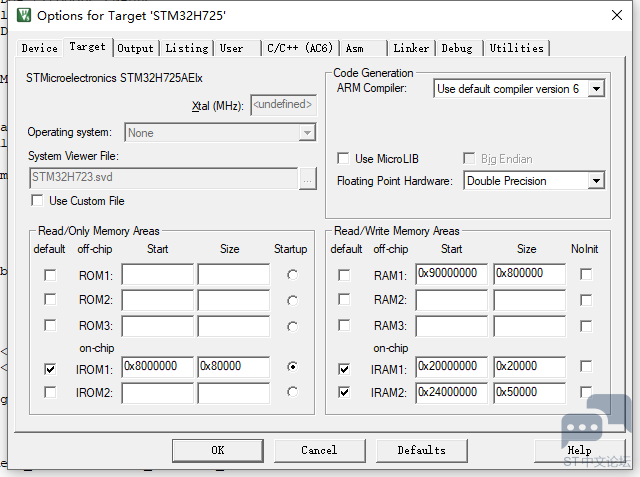640x477 pixels.
Task: Open the Listing tab
Action: point(187,48)
